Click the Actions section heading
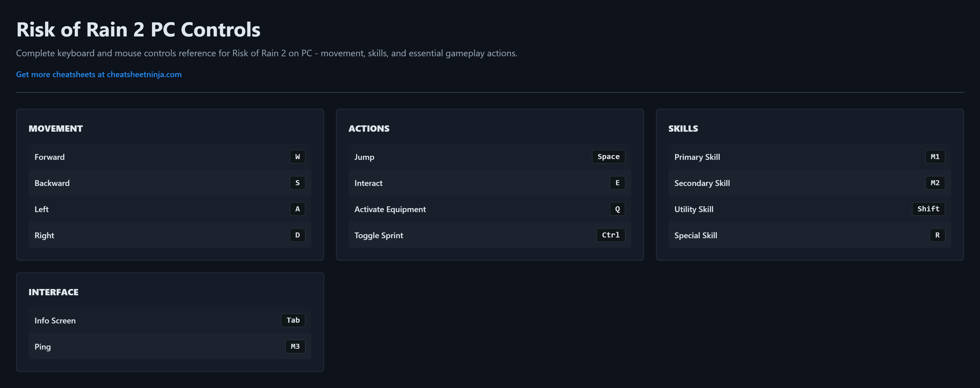The width and height of the screenshot is (980, 388). point(369,128)
